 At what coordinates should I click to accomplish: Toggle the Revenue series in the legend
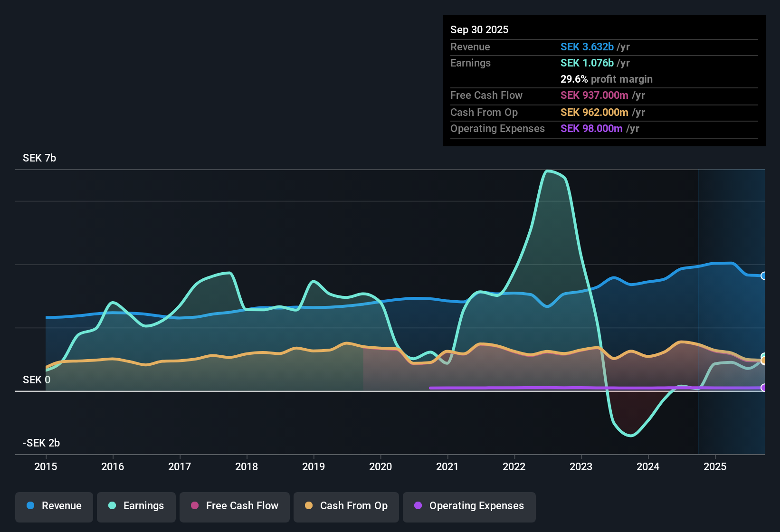[x=54, y=506]
